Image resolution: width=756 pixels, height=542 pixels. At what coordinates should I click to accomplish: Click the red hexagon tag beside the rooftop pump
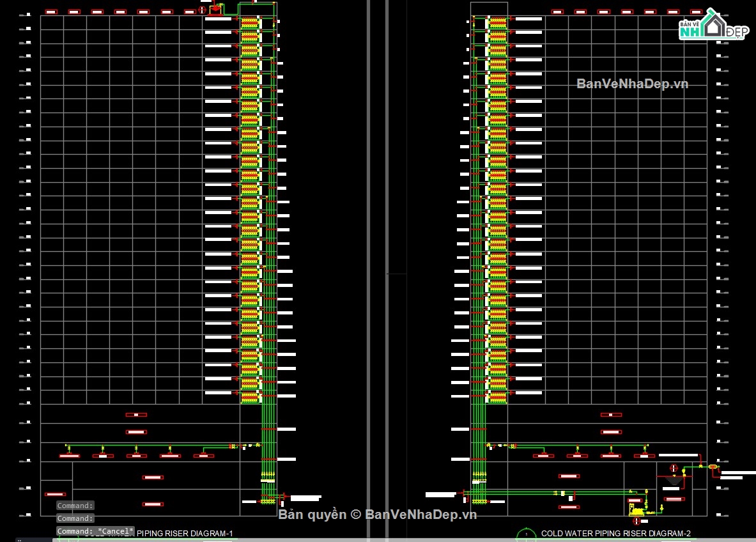point(203,9)
